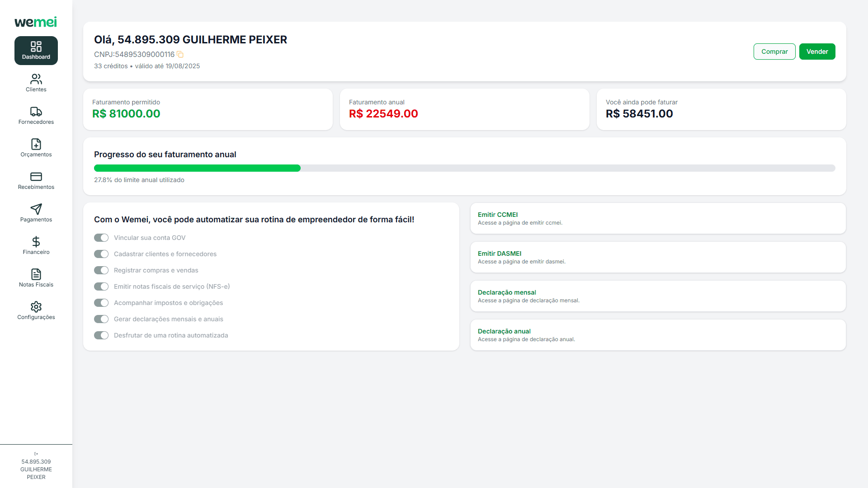The width and height of the screenshot is (868, 488).
Task: Click the wemei logo at top left
Action: pyautogui.click(x=36, y=22)
